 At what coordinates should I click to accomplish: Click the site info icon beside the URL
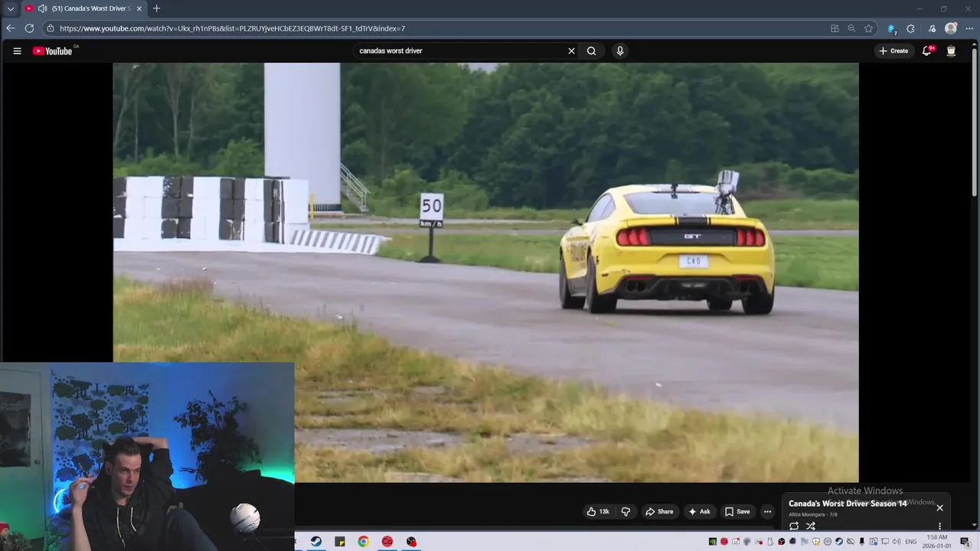(x=50, y=28)
